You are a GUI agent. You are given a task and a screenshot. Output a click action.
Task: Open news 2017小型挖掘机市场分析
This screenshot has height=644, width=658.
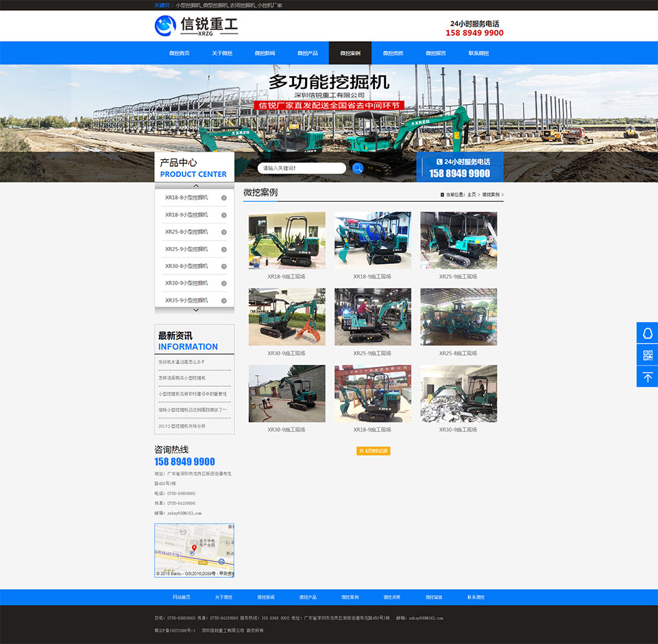click(182, 426)
